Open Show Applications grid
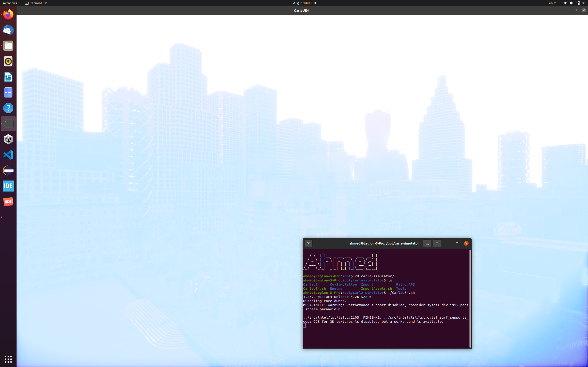 tap(8, 359)
